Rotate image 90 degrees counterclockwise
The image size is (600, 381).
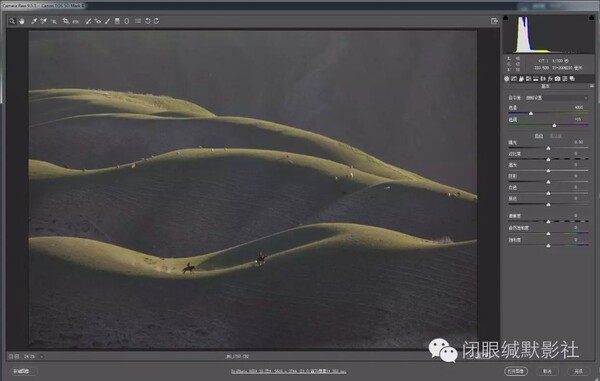(147, 21)
